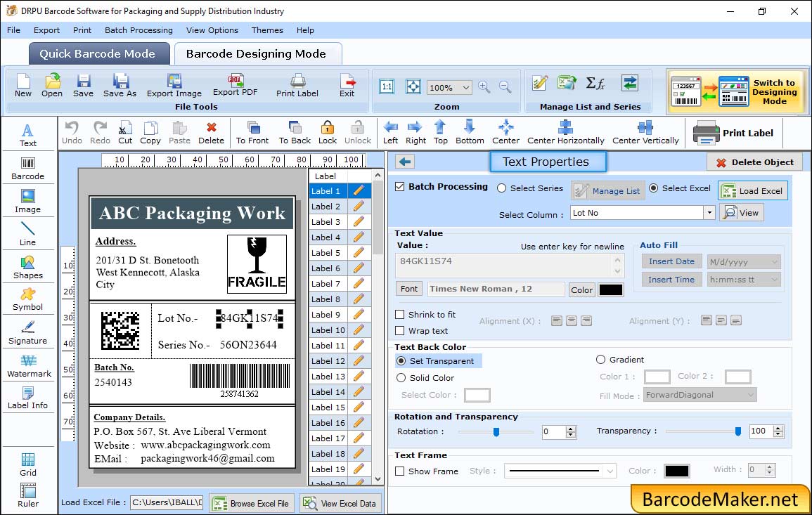
Task: Click the Browse Excel File button
Action: tap(252, 503)
